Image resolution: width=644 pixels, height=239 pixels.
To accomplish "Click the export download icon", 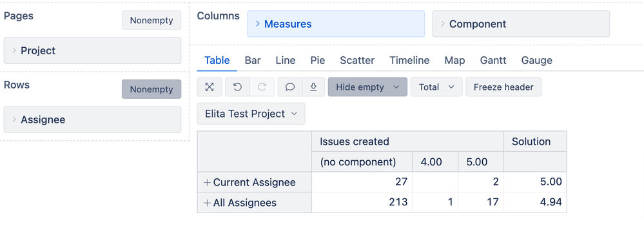I will (x=313, y=87).
